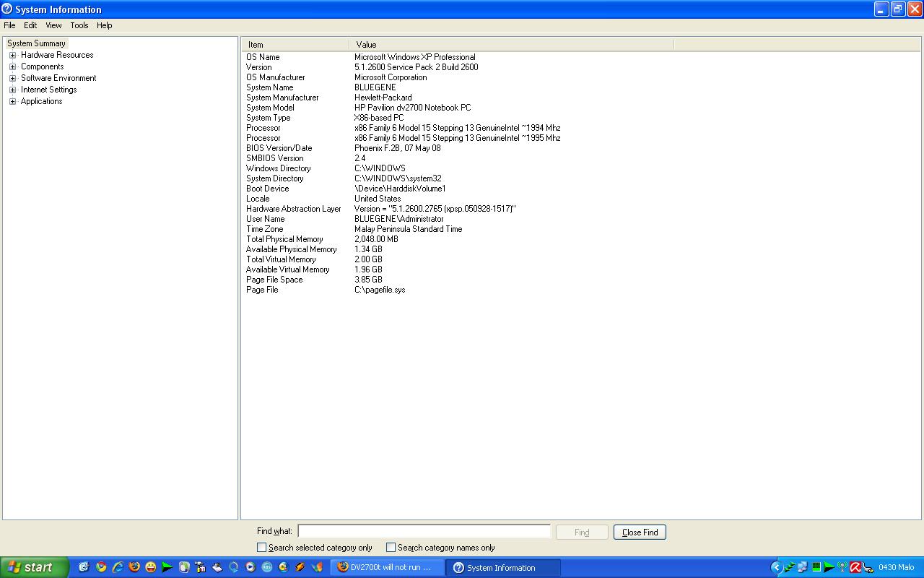Show hidden system tray icons
Screen dimensions: 924x578
coord(777,567)
